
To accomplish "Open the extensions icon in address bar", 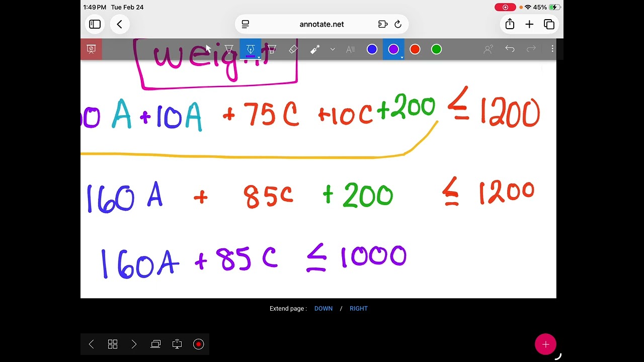I will click(383, 24).
